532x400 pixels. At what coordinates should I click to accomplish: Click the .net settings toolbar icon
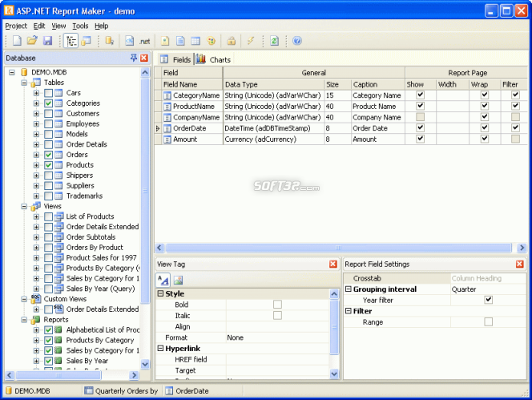coord(144,41)
